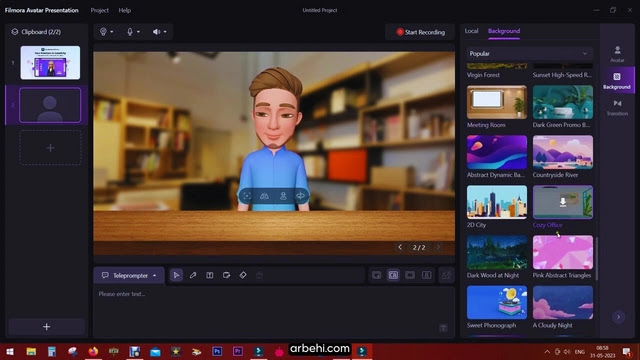The image size is (640, 360).
Task: Switch to the Local tab
Action: click(x=471, y=31)
